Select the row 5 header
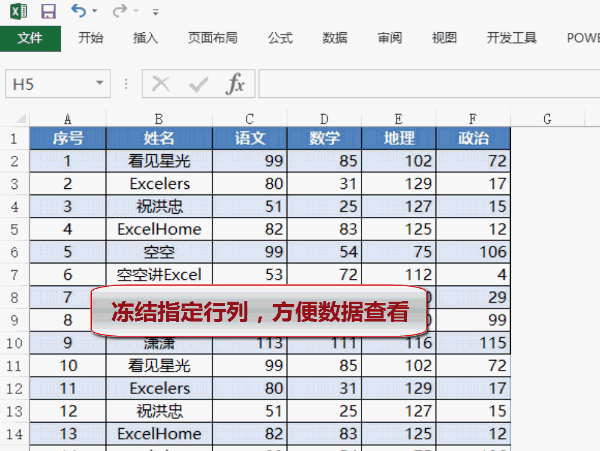The image size is (600, 451). pos(14,229)
